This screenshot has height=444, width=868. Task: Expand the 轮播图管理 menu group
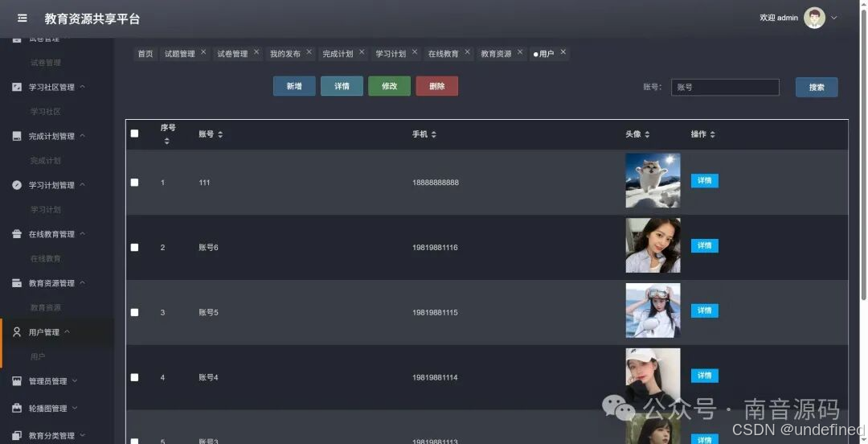pos(75,408)
